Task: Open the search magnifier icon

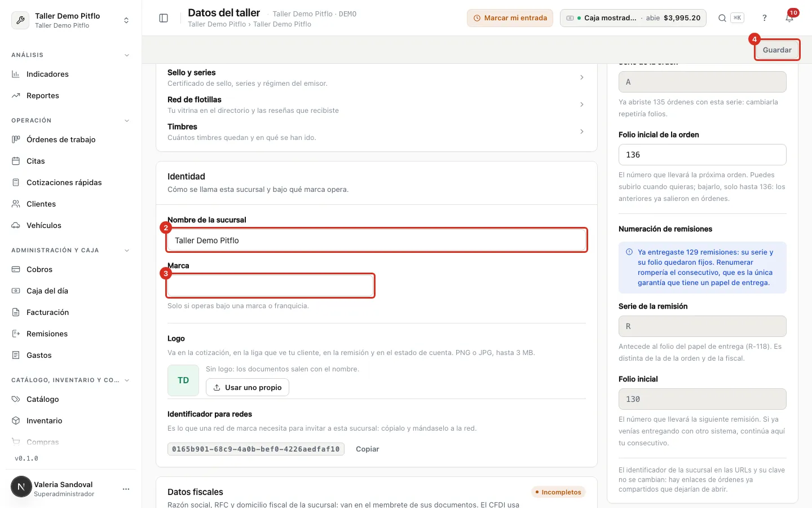Action: pyautogui.click(x=722, y=18)
